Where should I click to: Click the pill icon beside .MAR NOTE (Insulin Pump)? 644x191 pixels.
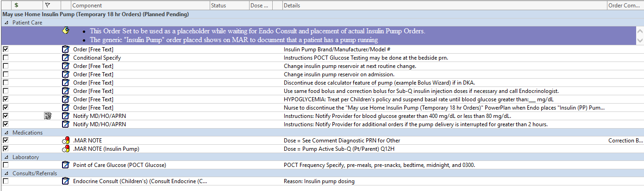pyautogui.click(x=66, y=149)
